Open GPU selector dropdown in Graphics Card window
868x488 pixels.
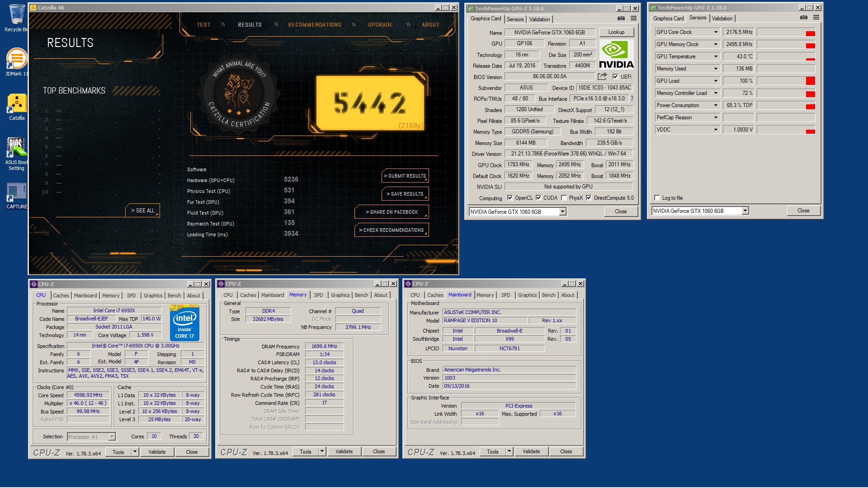point(563,212)
